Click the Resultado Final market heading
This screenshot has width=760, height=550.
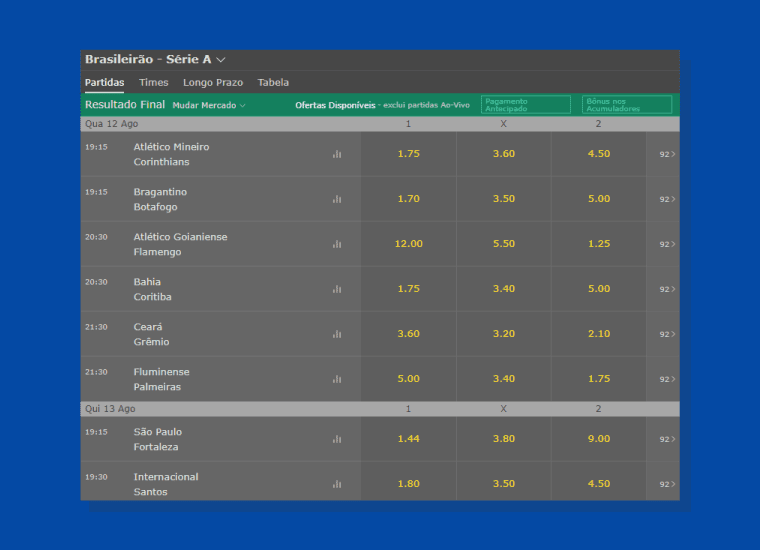point(125,105)
